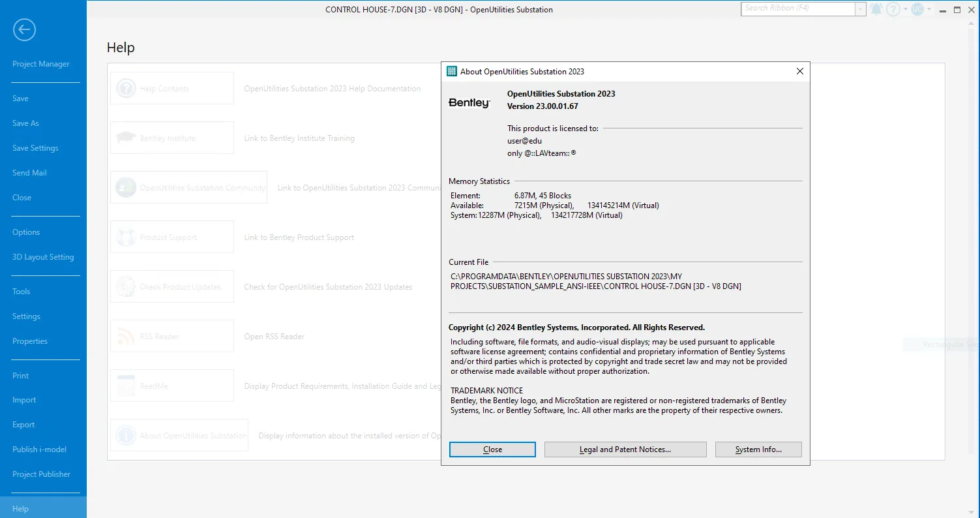Click the About OpenUtilities Substation button

pyautogui.click(x=179, y=436)
